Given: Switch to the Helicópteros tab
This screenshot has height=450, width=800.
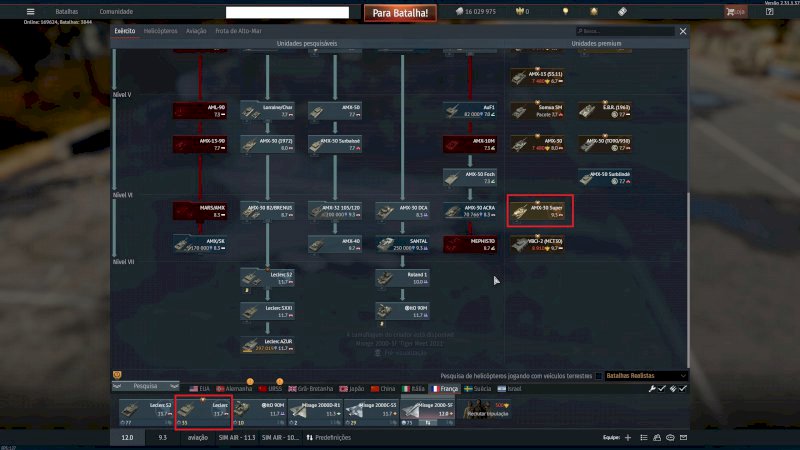Looking at the screenshot, I should click(160, 31).
